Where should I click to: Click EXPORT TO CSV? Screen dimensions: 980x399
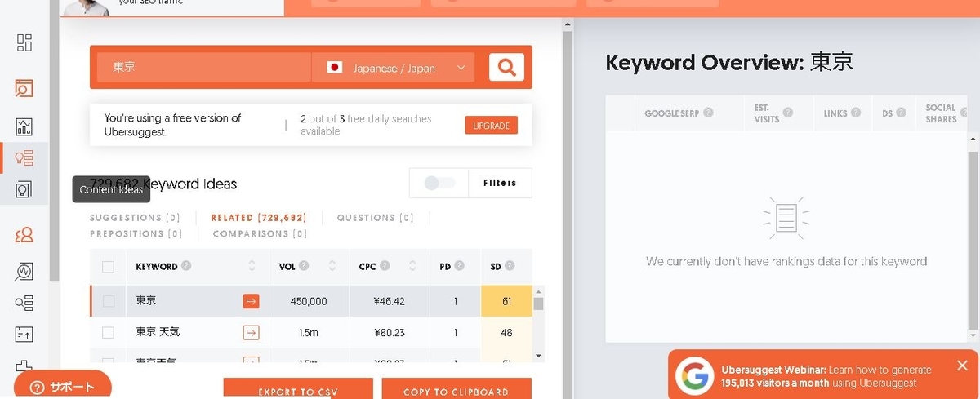(298, 389)
